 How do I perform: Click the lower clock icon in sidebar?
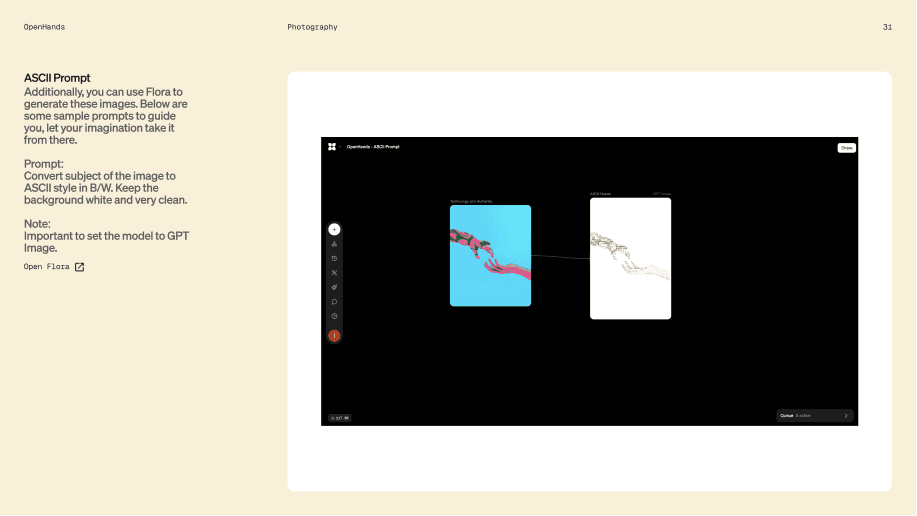335,316
